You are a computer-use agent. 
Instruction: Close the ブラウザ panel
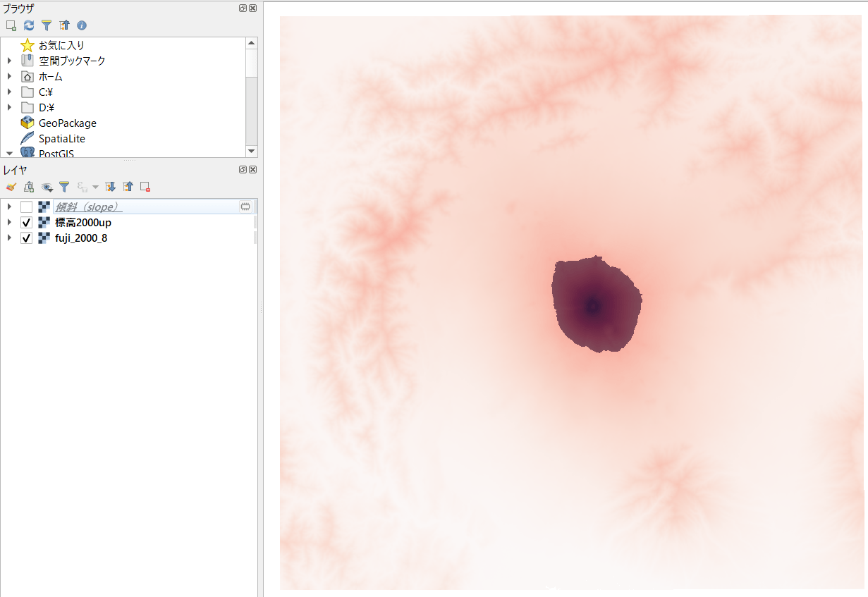coord(252,8)
